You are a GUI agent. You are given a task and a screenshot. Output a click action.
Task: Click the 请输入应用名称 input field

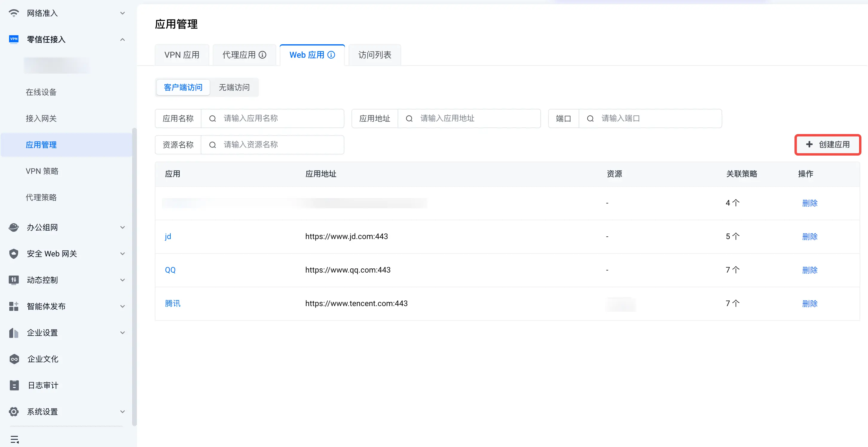[x=273, y=118]
